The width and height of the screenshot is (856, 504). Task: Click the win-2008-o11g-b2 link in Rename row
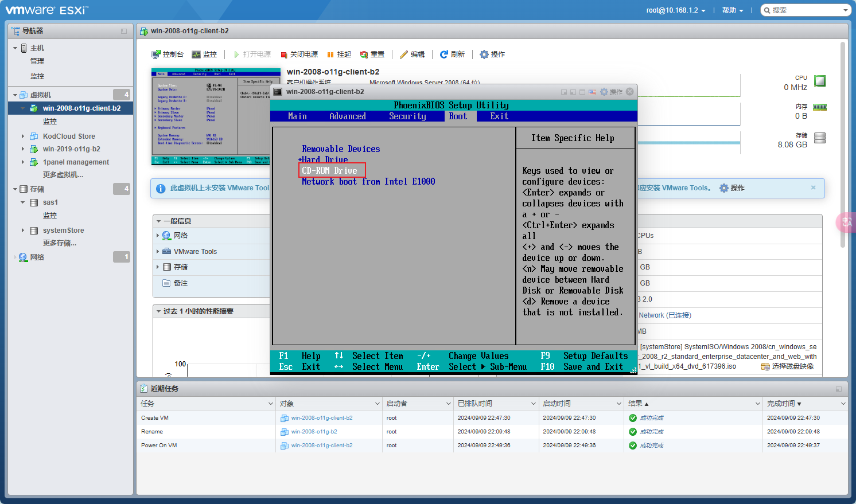click(314, 432)
